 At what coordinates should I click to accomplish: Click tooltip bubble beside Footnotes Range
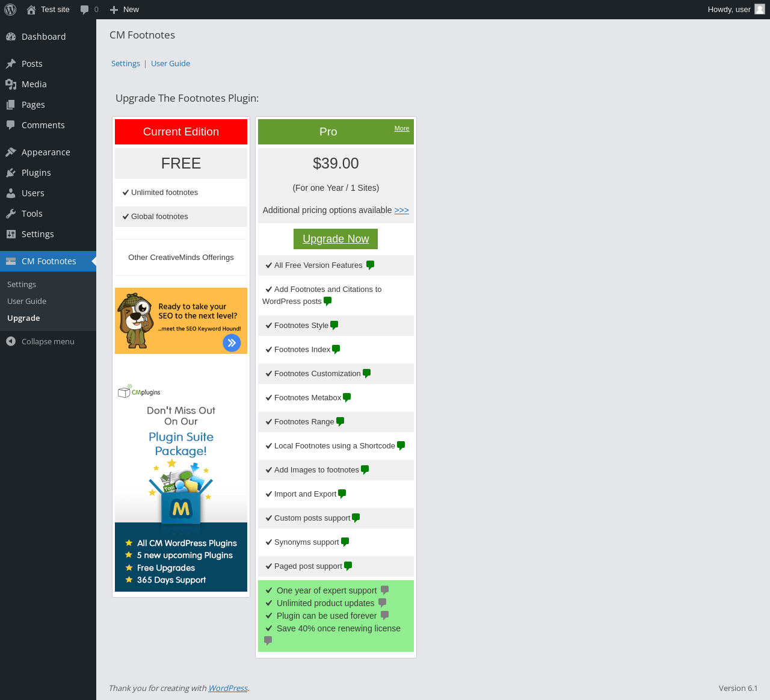click(x=340, y=422)
